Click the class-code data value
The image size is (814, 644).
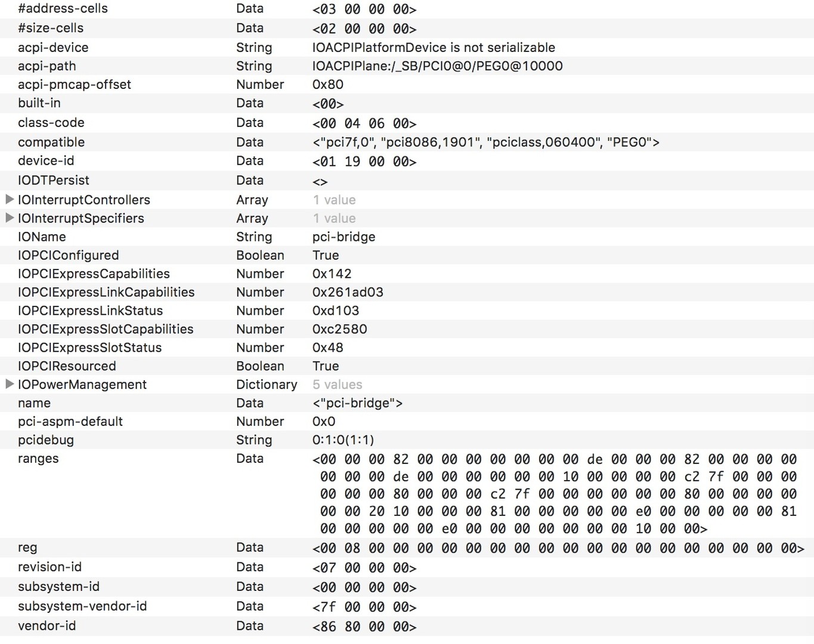click(364, 123)
